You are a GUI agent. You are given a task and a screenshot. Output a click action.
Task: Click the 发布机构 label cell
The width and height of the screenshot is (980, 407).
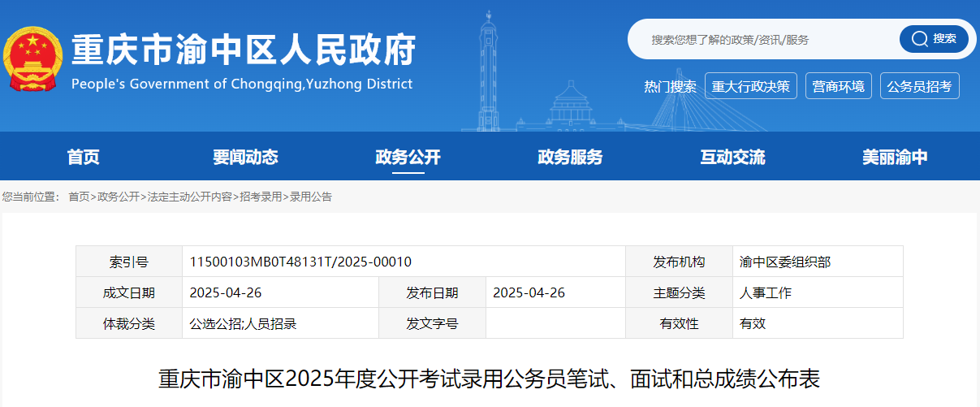click(x=680, y=262)
